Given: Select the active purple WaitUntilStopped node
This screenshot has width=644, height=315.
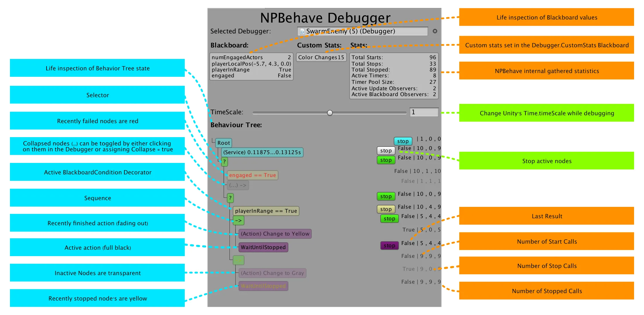Looking at the screenshot, I should coord(263,247).
